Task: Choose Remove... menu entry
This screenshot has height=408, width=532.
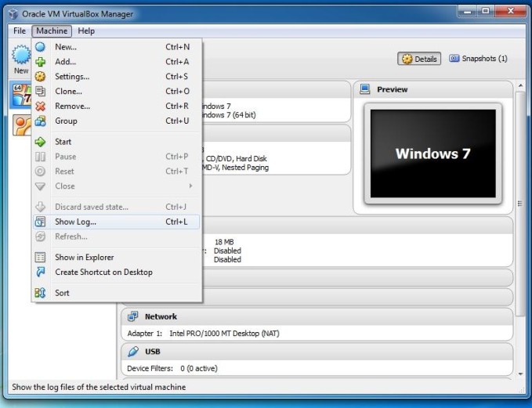Action: point(116,107)
